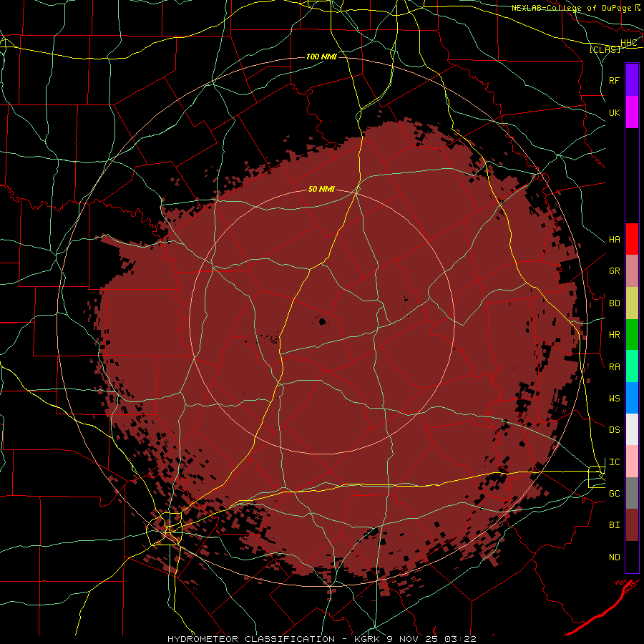The height and width of the screenshot is (644, 644).
Task: Click the DS white legend swatch
Action: click(x=632, y=429)
